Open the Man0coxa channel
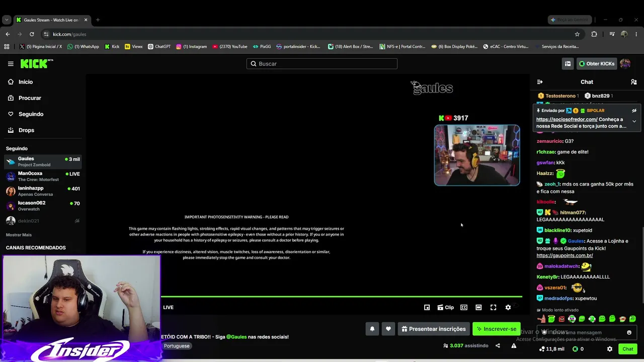644x362 pixels. (43, 176)
